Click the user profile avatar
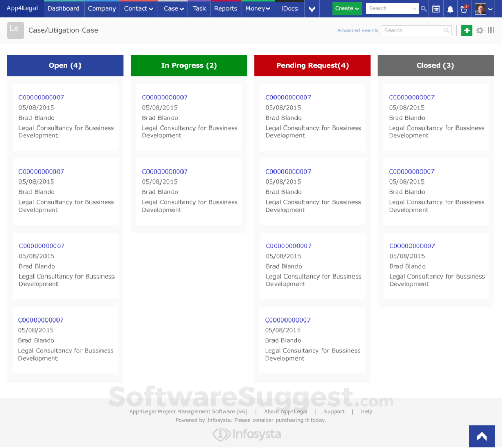The image size is (502, 448). (481, 9)
